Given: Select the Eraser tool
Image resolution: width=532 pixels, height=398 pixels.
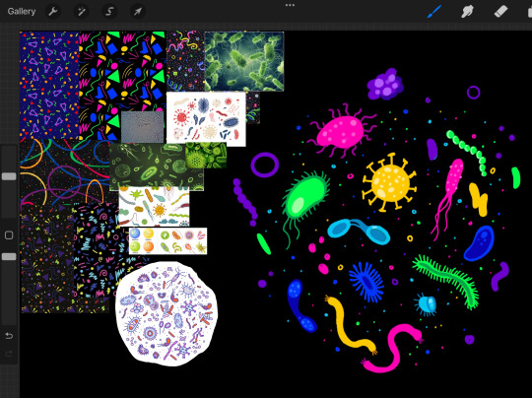Looking at the screenshot, I should (x=500, y=12).
